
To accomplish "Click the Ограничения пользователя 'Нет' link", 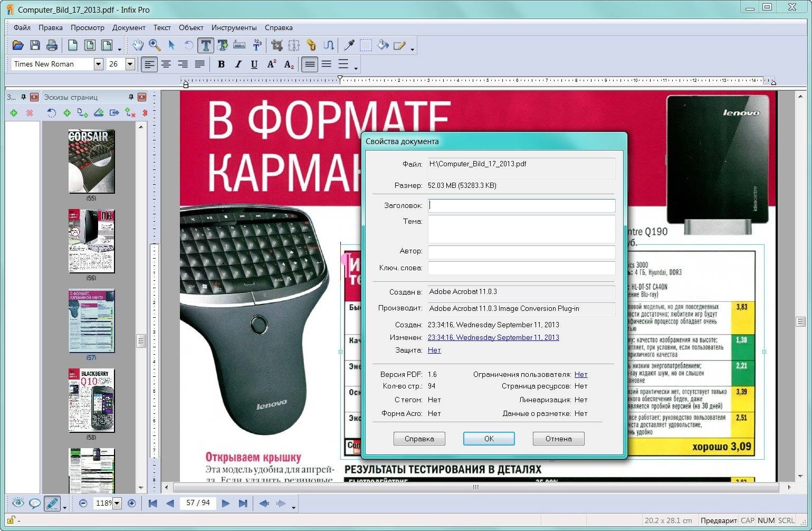I will pos(581,374).
